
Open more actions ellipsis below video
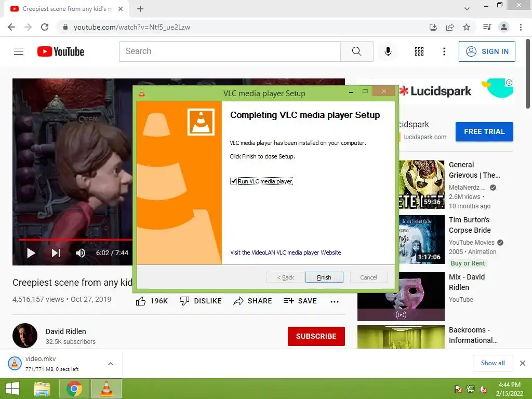(335, 302)
